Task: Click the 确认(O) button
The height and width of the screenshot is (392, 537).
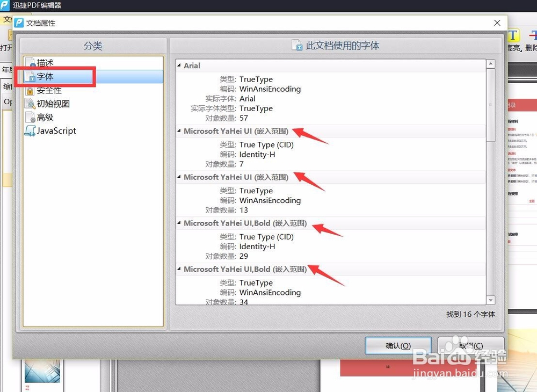Action: tap(398, 346)
